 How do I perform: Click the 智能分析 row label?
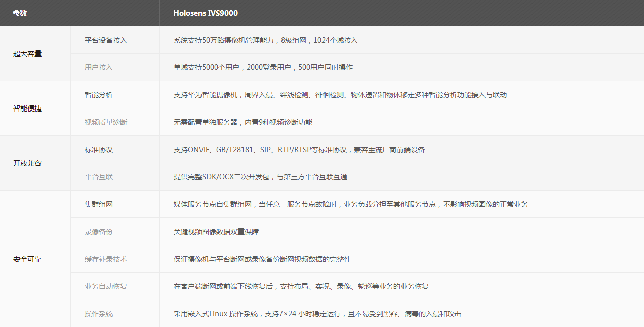pos(99,95)
